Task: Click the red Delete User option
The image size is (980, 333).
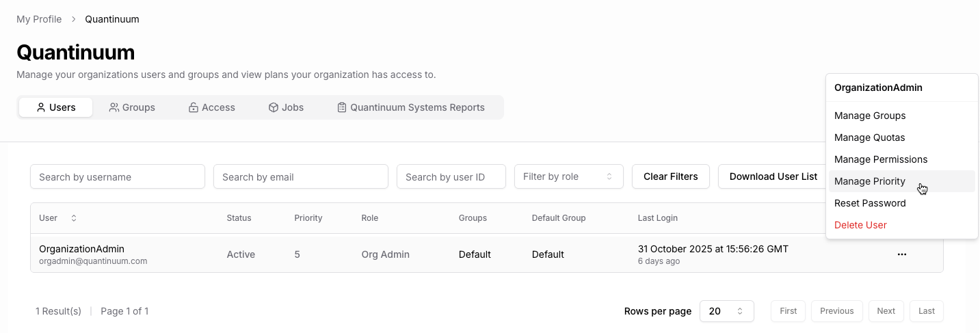Action: point(860,225)
